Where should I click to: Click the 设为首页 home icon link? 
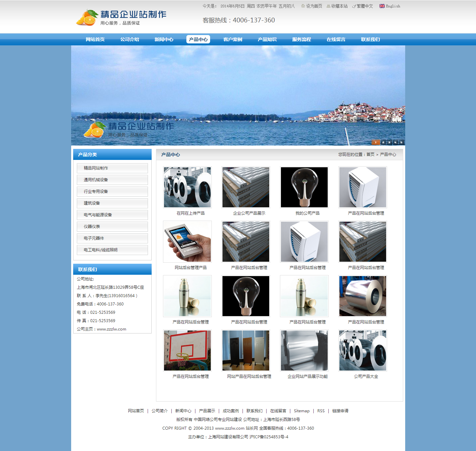click(x=312, y=6)
